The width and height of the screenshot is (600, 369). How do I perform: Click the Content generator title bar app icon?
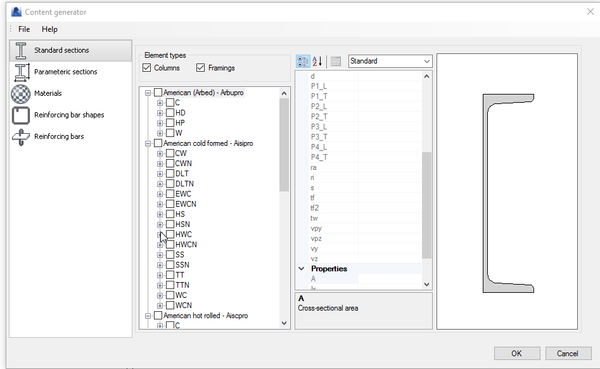pyautogui.click(x=16, y=12)
